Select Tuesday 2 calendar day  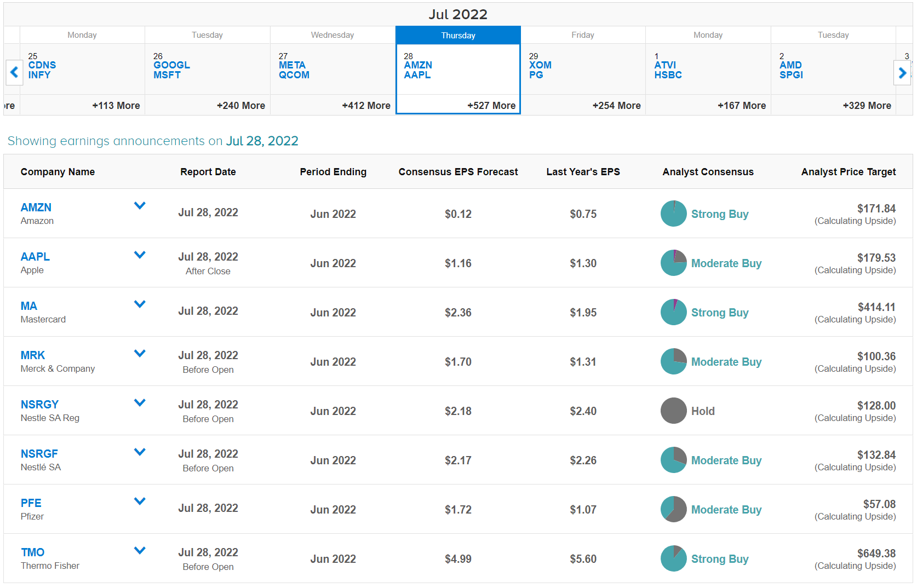pyautogui.click(x=833, y=70)
